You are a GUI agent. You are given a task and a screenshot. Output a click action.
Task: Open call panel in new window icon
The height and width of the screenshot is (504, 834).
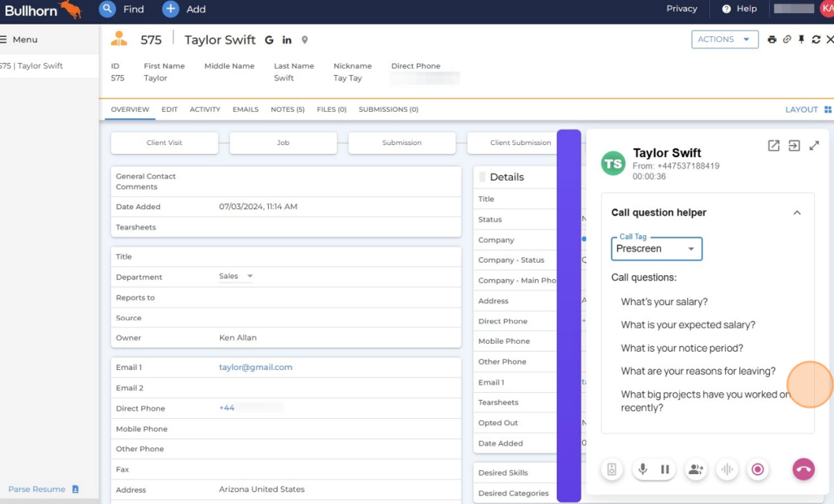[x=773, y=146]
